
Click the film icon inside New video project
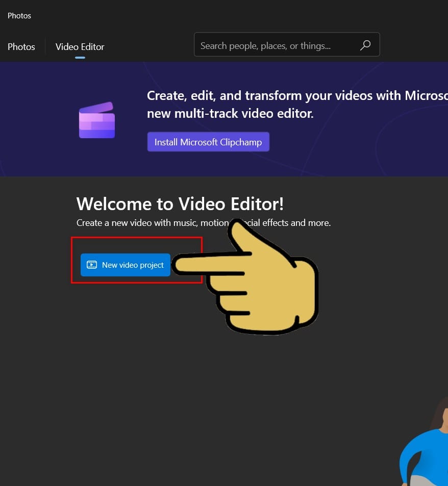click(x=92, y=265)
